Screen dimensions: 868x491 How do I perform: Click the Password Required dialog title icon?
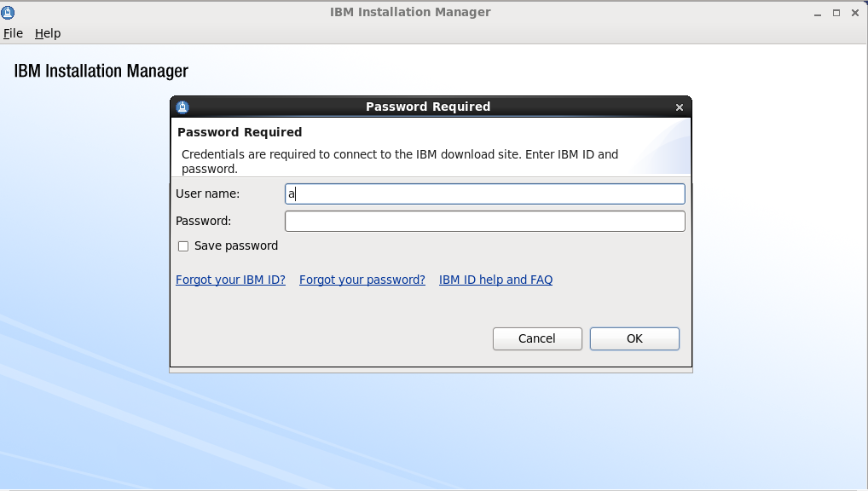click(x=181, y=107)
